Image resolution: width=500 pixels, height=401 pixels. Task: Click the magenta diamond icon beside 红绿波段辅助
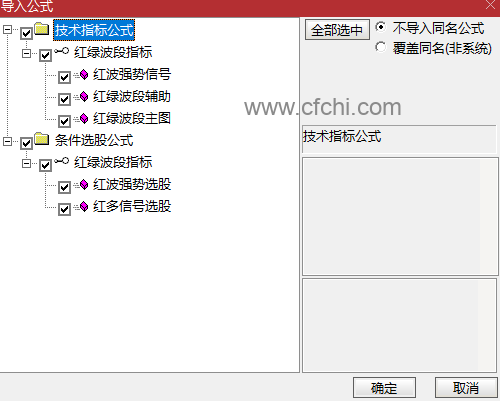click(x=84, y=97)
